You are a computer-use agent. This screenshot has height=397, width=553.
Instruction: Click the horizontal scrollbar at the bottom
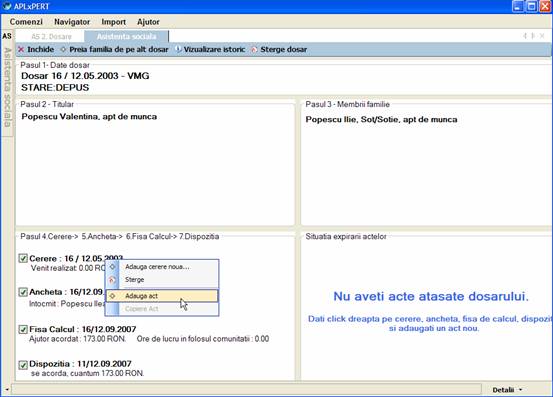click(247, 389)
